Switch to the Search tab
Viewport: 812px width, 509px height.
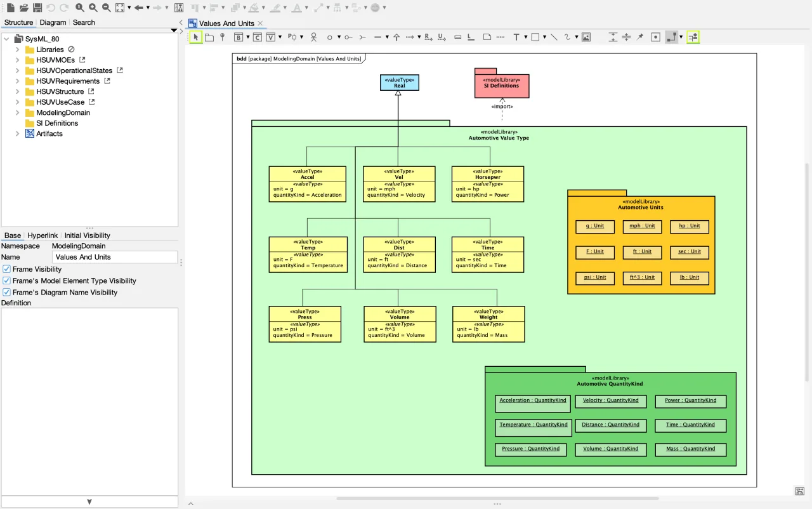click(x=84, y=22)
